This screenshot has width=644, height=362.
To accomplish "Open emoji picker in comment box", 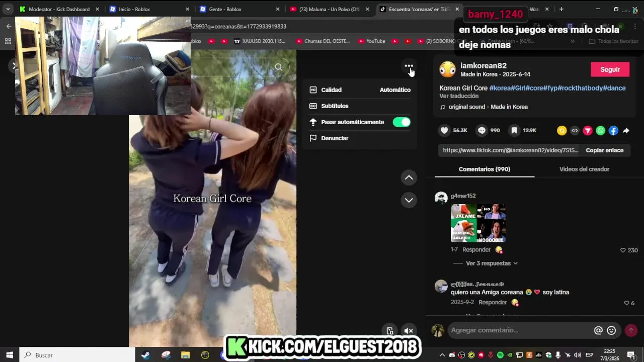I will (x=611, y=330).
